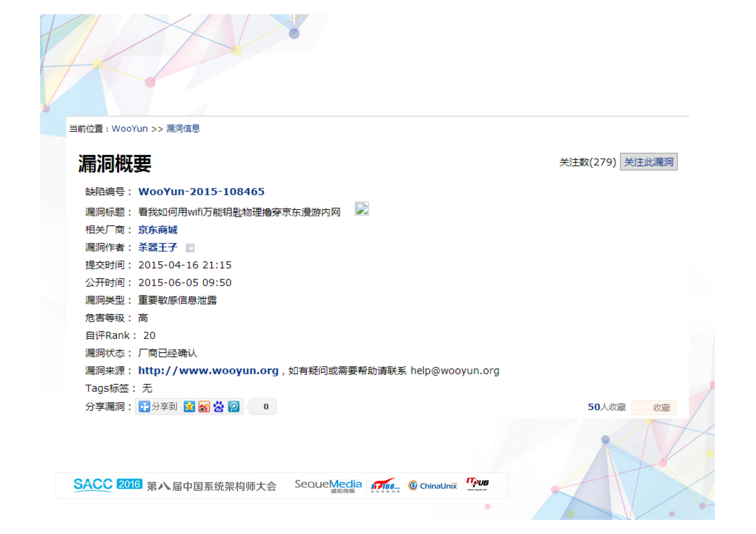This screenshot has width=756, height=534.
Task: Open the ChinaUnix sponsor logo
Action: [x=432, y=486]
